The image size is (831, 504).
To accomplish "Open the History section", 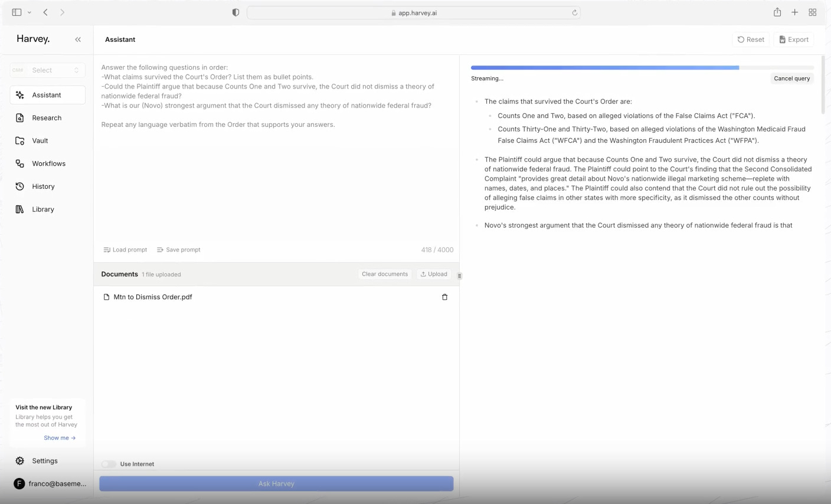I will click(47, 186).
